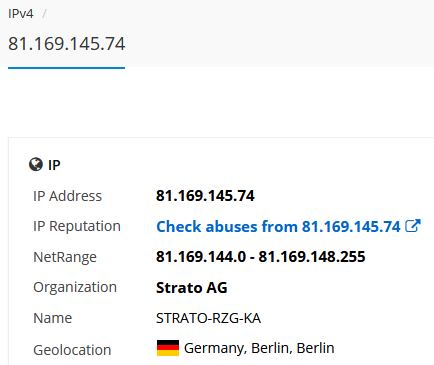Click the IP Address label
434x365 pixels.
[x=67, y=196]
